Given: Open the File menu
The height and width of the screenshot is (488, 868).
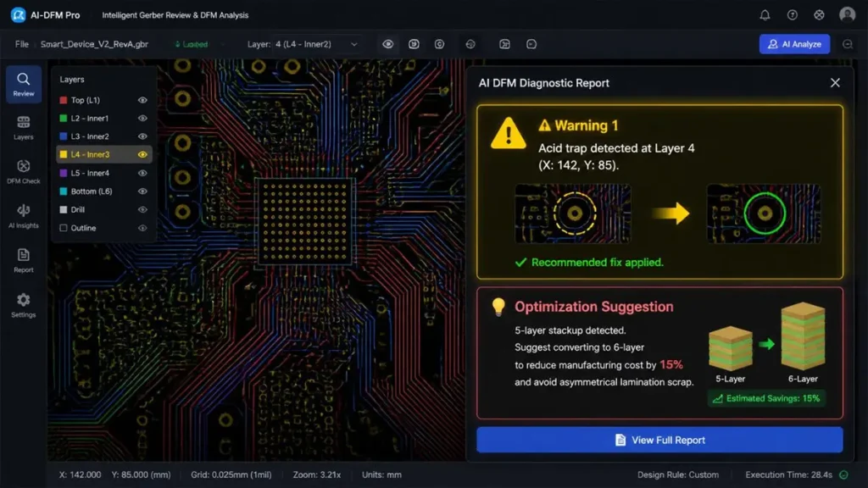Looking at the screenshot, I should coord(21,44).
